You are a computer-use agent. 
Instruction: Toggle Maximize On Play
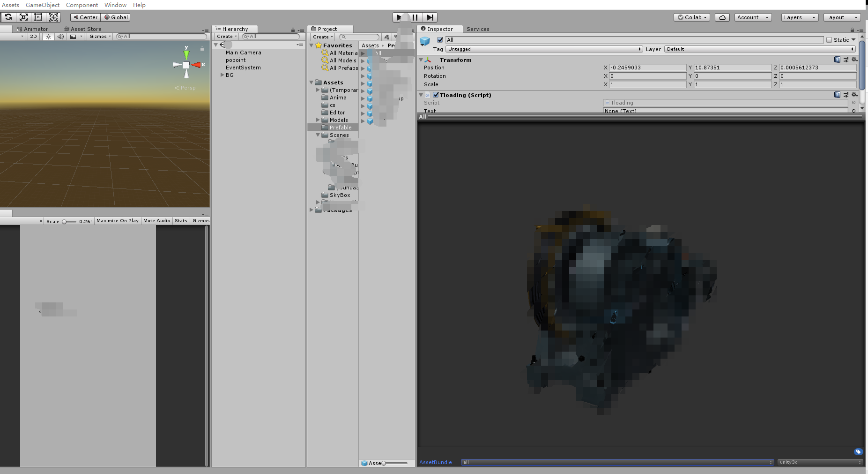pyautogui.click(x=118, y=221)
